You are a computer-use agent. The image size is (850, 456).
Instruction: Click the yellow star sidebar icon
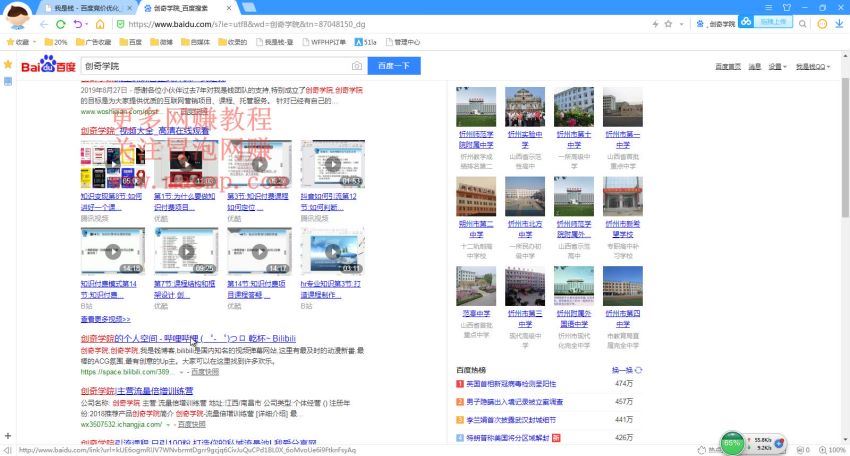(x=8, y=65)
